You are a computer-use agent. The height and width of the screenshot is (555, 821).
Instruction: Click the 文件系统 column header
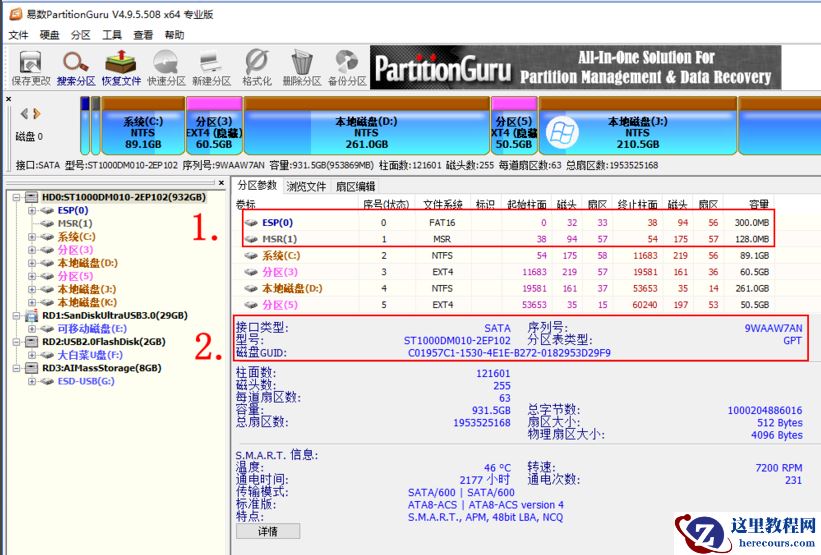(442, 205)
